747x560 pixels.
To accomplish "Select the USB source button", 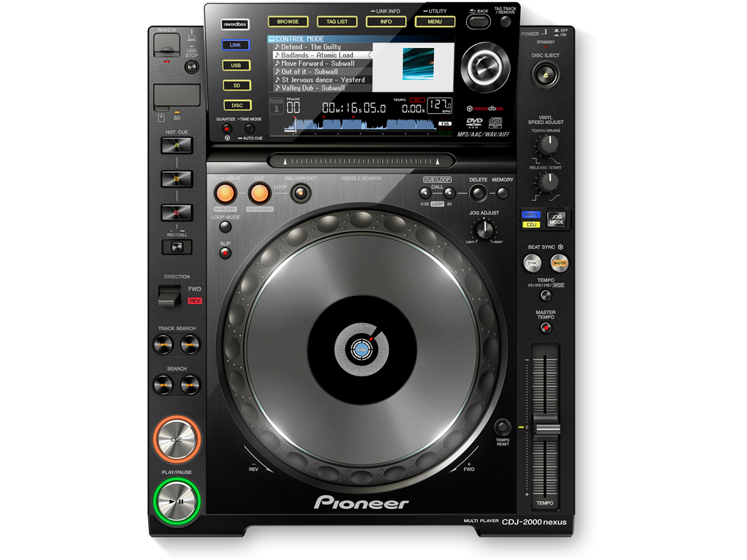I will point(236,66).
